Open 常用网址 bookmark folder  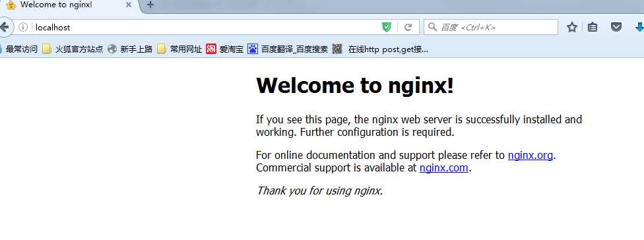180,49
